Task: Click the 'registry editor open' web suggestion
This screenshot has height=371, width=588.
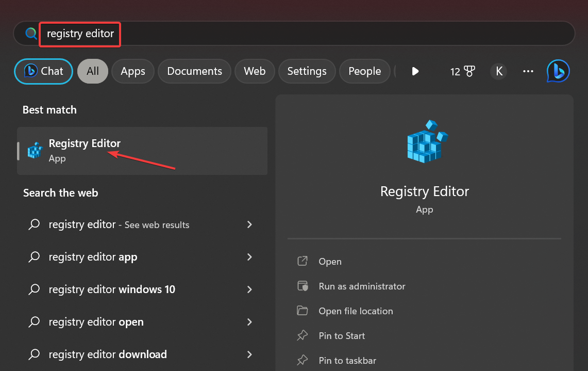Action: point(96,322)
